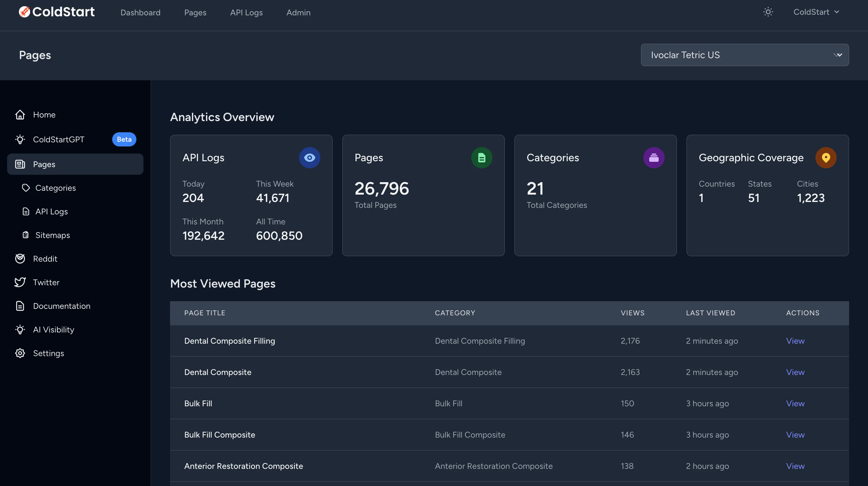The width and height of the screenshot is (868, 486).
Task: Open Categories under Pages in sidebar
Action: click(x=56, y=188)
